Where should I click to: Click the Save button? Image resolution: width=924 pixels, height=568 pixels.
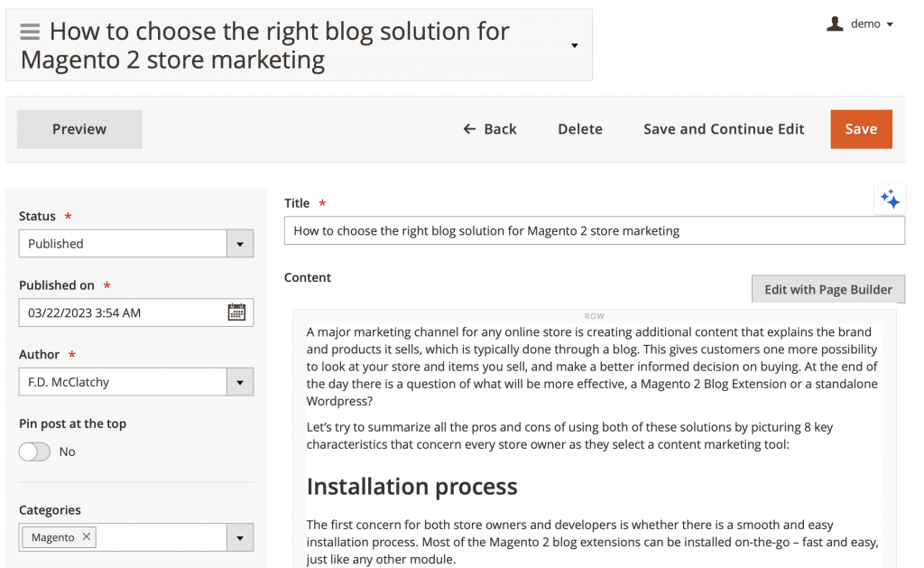pos(861,128)
